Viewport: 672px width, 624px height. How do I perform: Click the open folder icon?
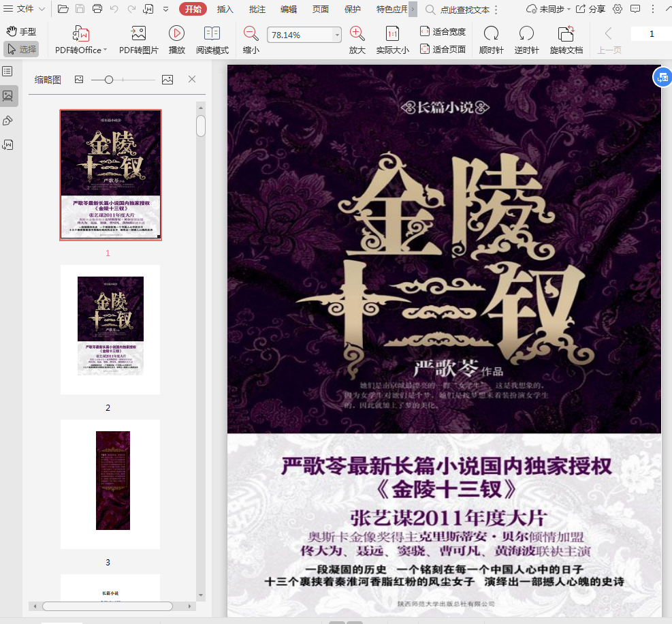point(63,9)
